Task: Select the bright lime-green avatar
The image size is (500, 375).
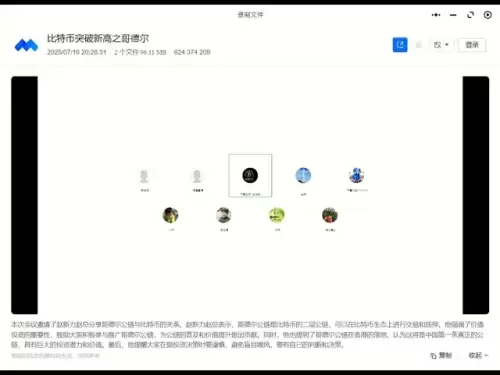Action: click(x=277, y=215)
